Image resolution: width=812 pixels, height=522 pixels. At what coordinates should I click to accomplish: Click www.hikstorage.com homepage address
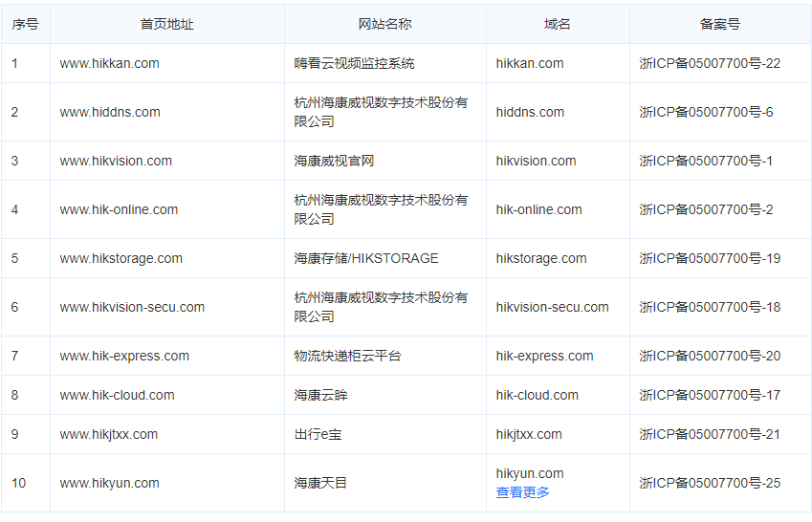tap(121, 258)
